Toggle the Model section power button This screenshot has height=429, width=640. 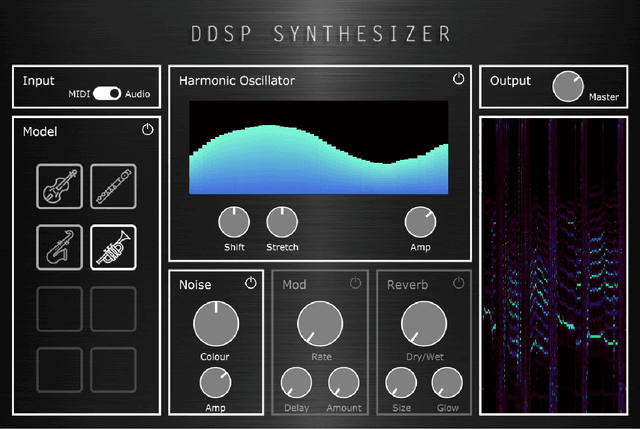tap(148, 130)
